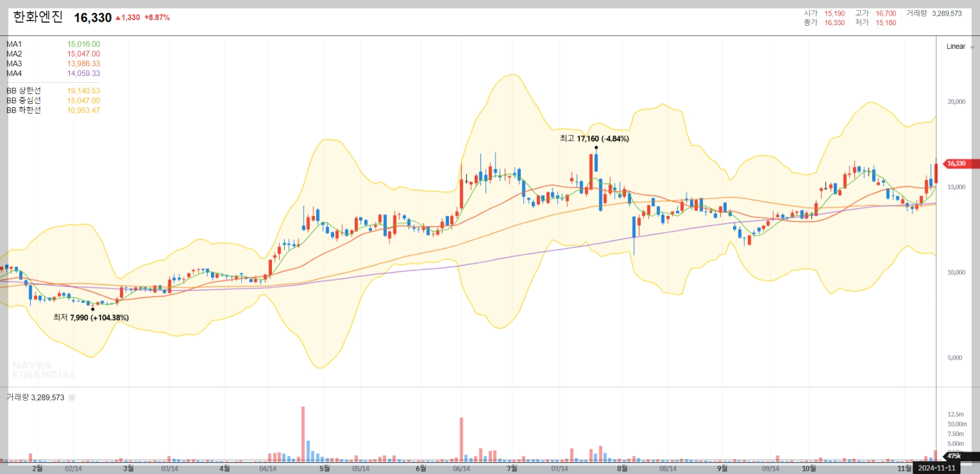Click the BB 상한선 value 19,140.53
This screenshot has height=474, width=980.
(x=84, y=91)
